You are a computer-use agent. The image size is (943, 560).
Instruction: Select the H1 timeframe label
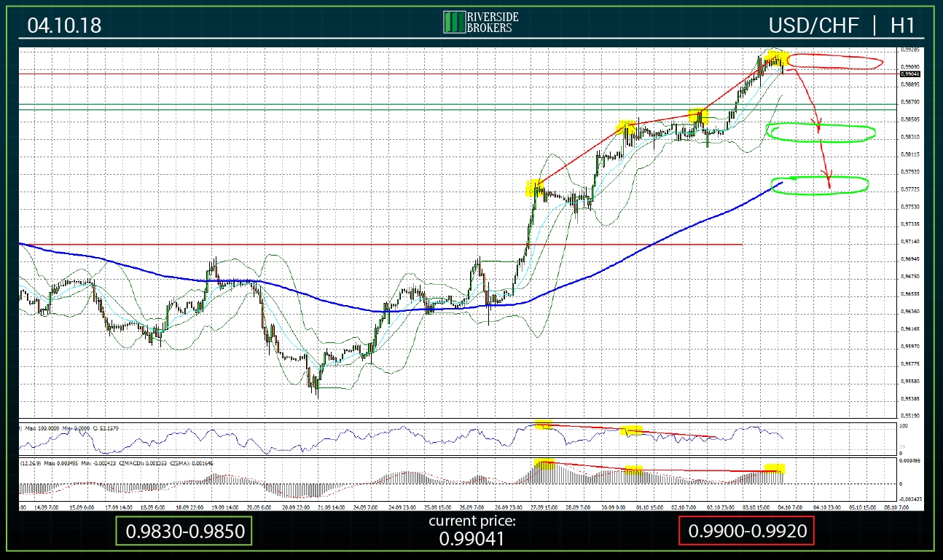902,25
